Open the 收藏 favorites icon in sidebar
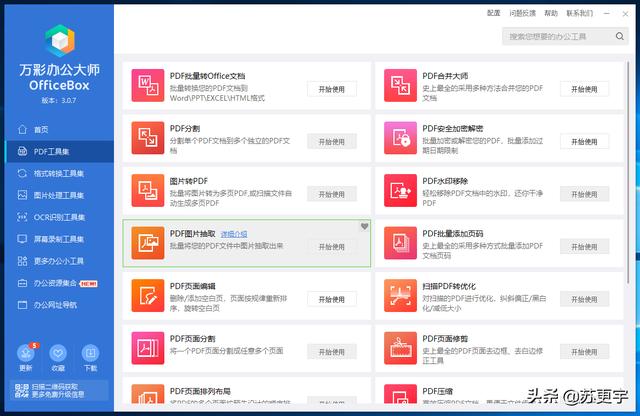This screenshot has height=416, width=640. click(x=58, y=353)
